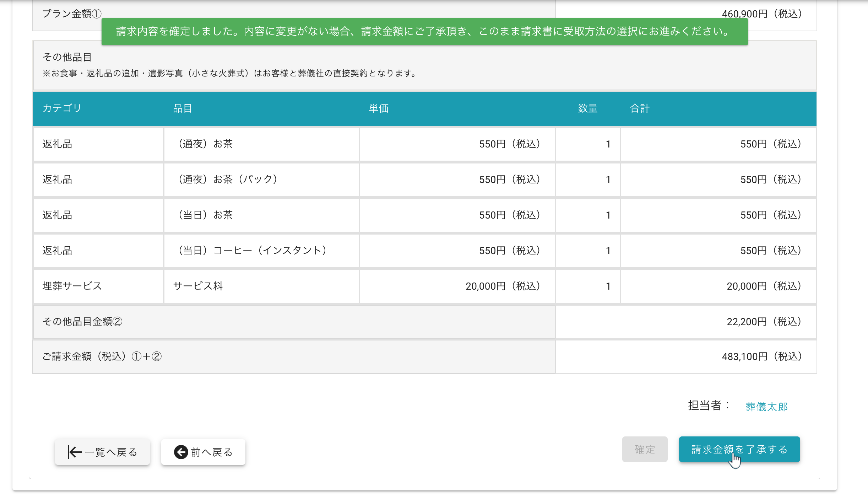Click the 数量 column header
Image resolution: width=868 pixels, height=494 pixels.
pyautogui.click(x=588, y=108)
